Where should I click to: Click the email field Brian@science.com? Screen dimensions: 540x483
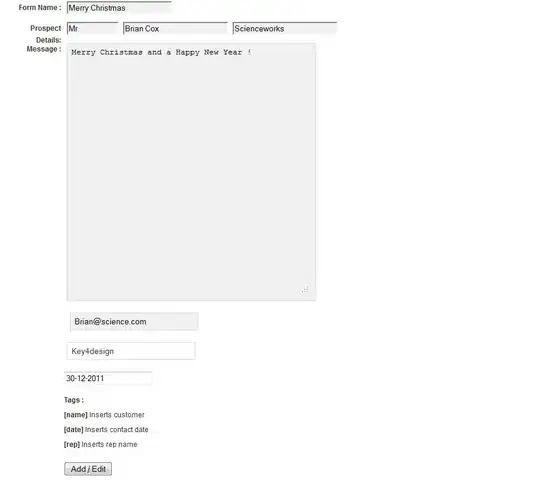coord(134,321)
